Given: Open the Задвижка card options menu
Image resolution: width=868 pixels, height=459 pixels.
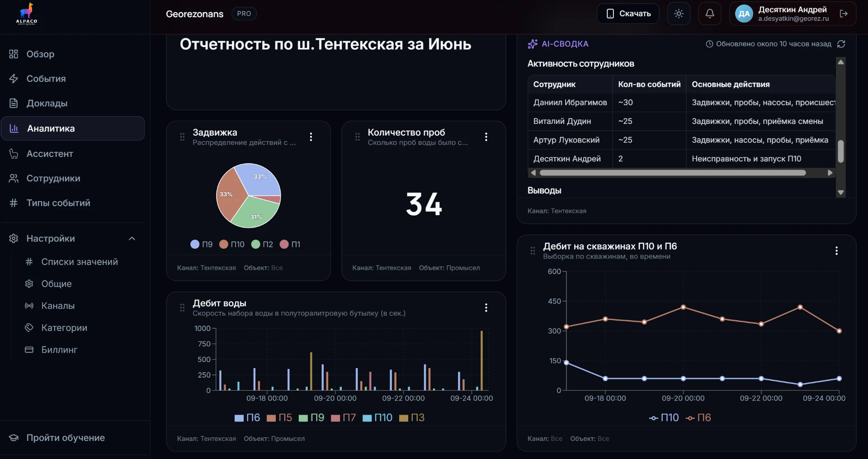Looking at the screenshot, I should point(311,137).
